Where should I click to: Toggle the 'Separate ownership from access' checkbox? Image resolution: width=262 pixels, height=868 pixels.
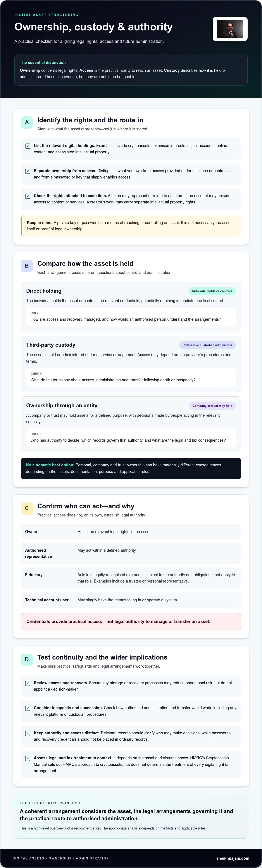click(28, 171)
